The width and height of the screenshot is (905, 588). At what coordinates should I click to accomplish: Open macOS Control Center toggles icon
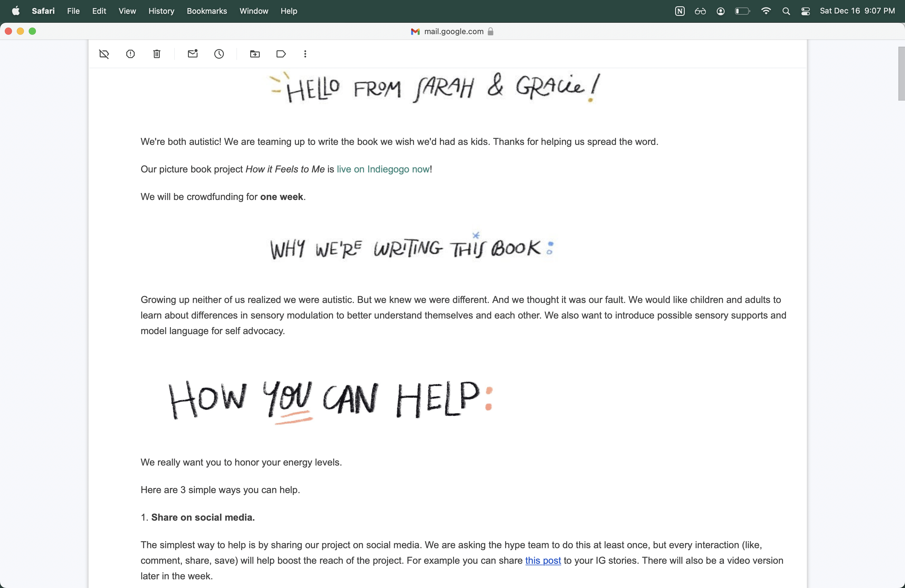point(805,11)
